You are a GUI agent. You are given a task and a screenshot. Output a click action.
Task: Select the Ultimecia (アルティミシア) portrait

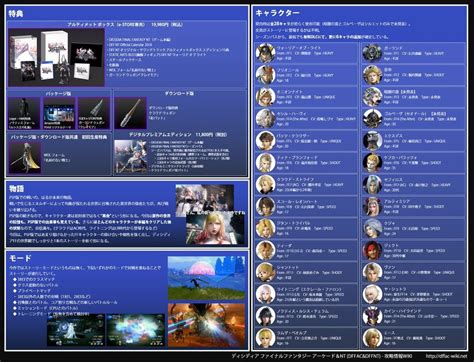tap(372, 206)
